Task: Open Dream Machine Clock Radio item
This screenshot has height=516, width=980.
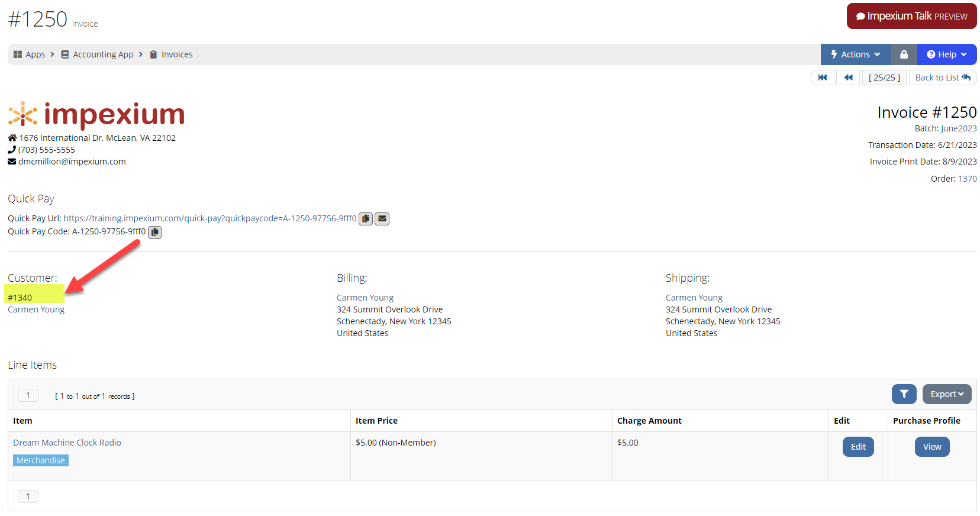Action: (x=67, y=443)
